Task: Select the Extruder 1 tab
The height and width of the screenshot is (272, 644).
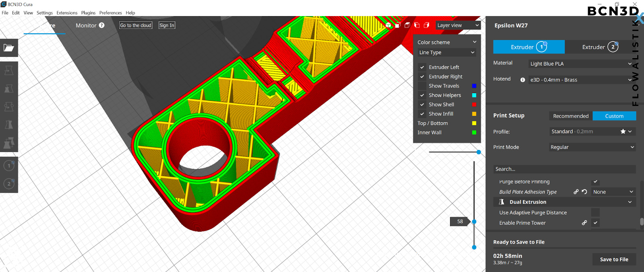Action: point(529,47)
